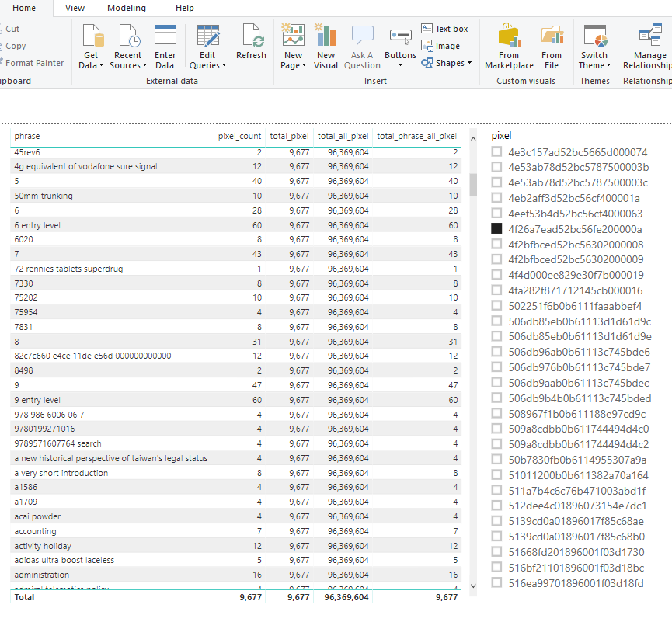Sort by total_pixel column header

pos(289,136)
